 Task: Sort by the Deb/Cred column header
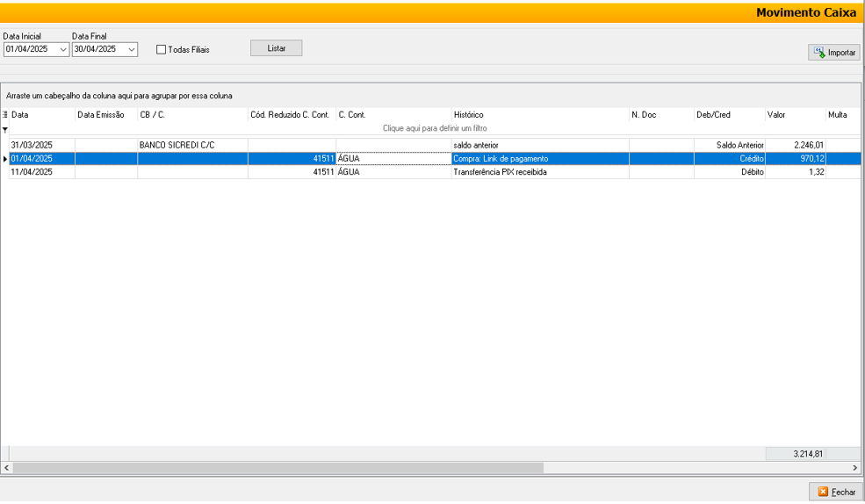[x=729, y=115]
